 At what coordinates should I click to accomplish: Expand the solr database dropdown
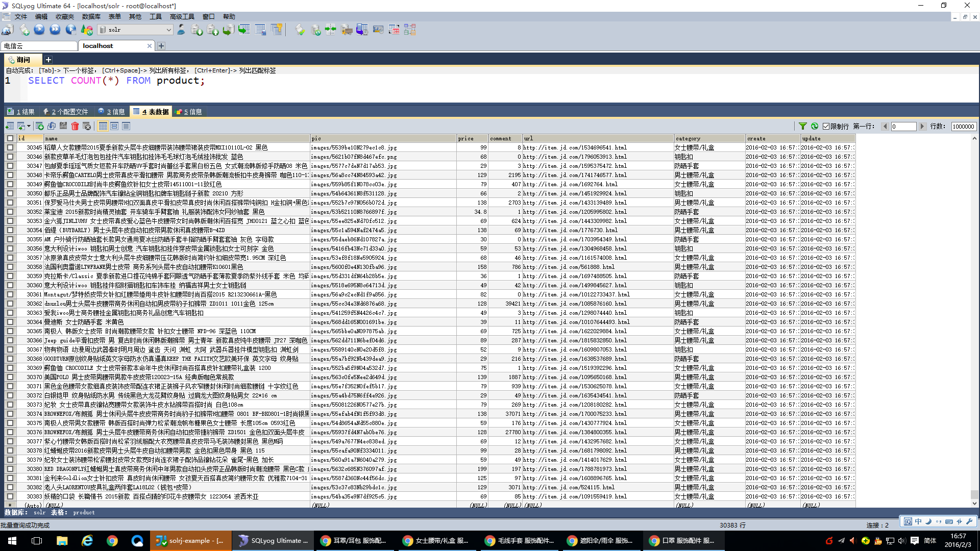168,30
